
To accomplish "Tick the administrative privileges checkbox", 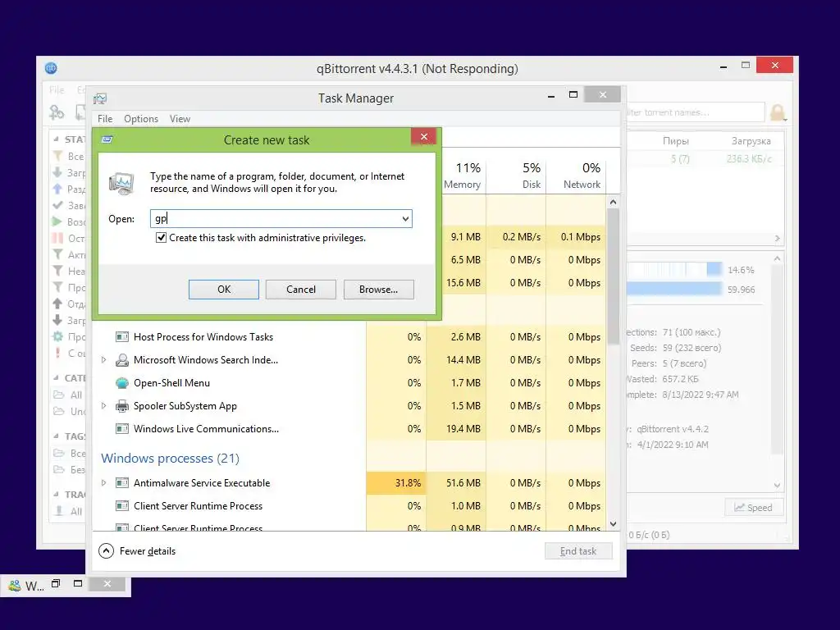I will 161,237.
